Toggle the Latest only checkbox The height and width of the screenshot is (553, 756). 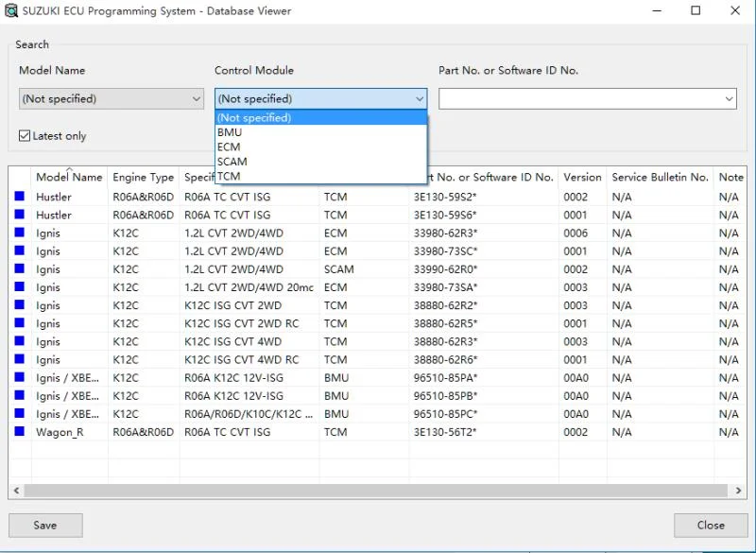click(x=25, y=136)
